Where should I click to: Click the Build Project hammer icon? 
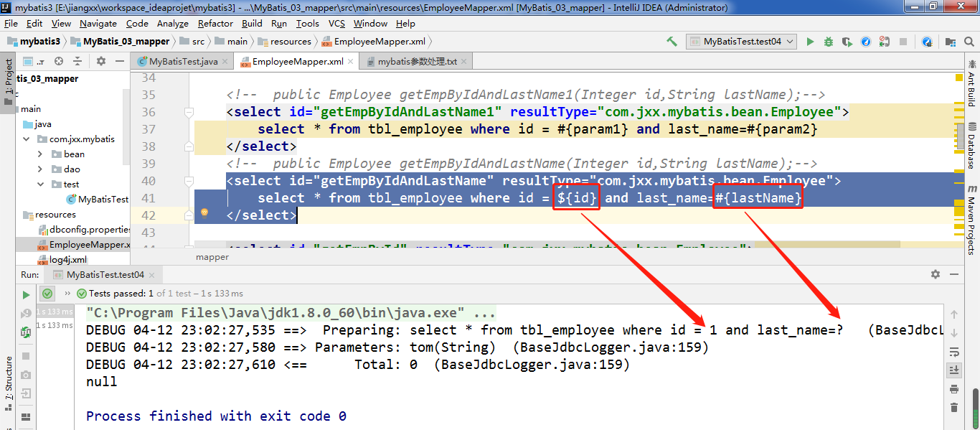[x=672, y=42]
